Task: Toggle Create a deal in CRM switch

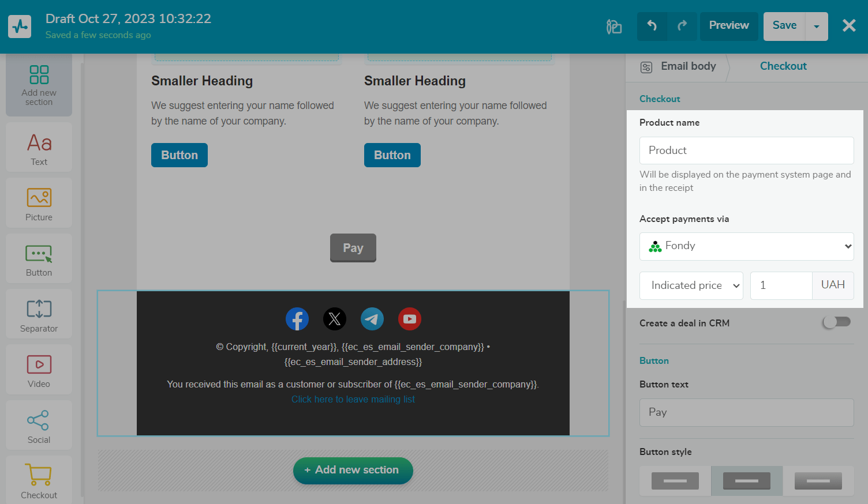Action: point(837,322)
